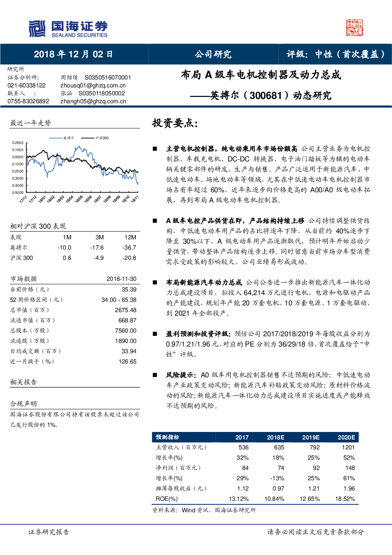Viewport: 392px width, 555px height.
Task: Click phone number 021-60338122
Action: (26, 85)
